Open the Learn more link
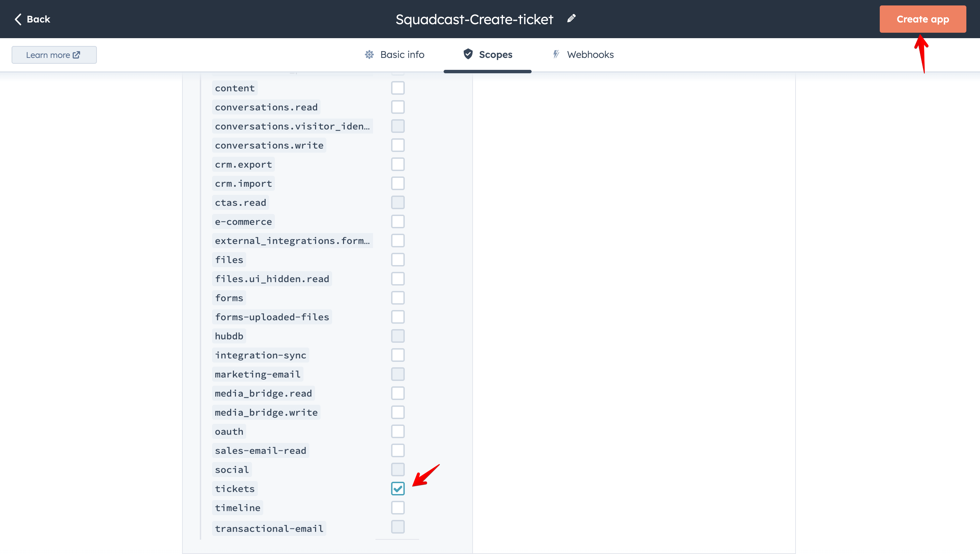The image size is (980, 554). pyautogui.click(x=54, y=55)
